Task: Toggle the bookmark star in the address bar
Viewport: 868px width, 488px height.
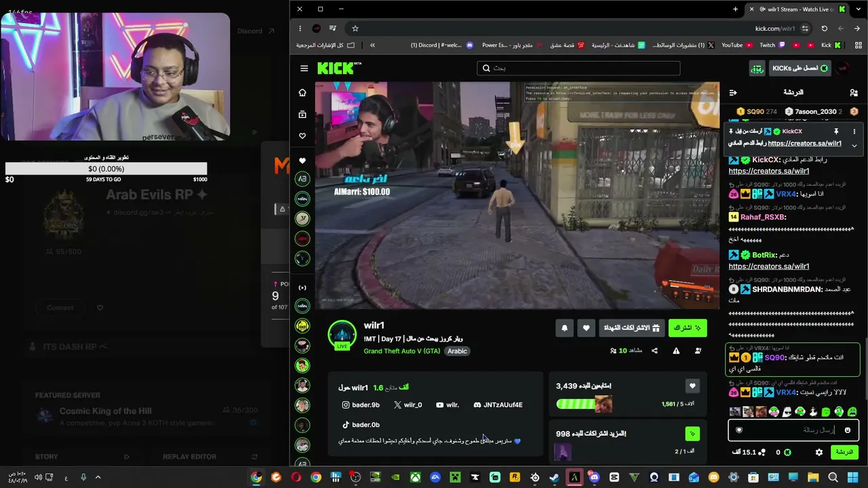Action: coord(355,28)
